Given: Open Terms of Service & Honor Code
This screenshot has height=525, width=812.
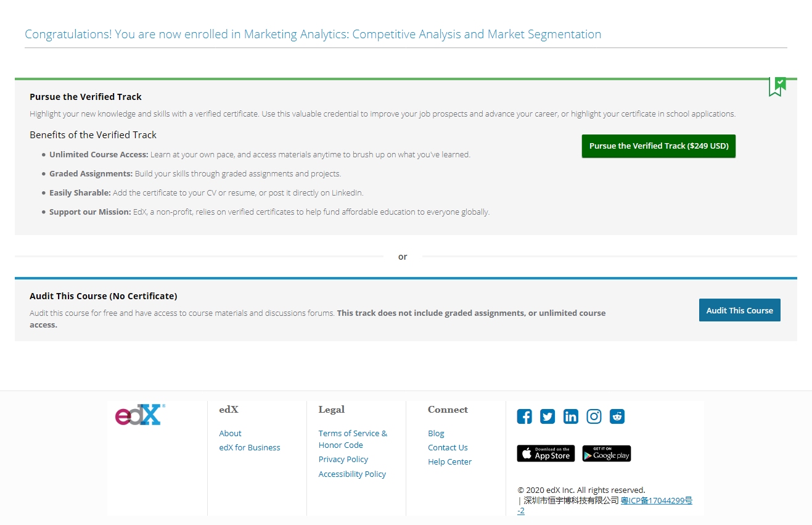Looking at the screenshot, I should (353, 439).
